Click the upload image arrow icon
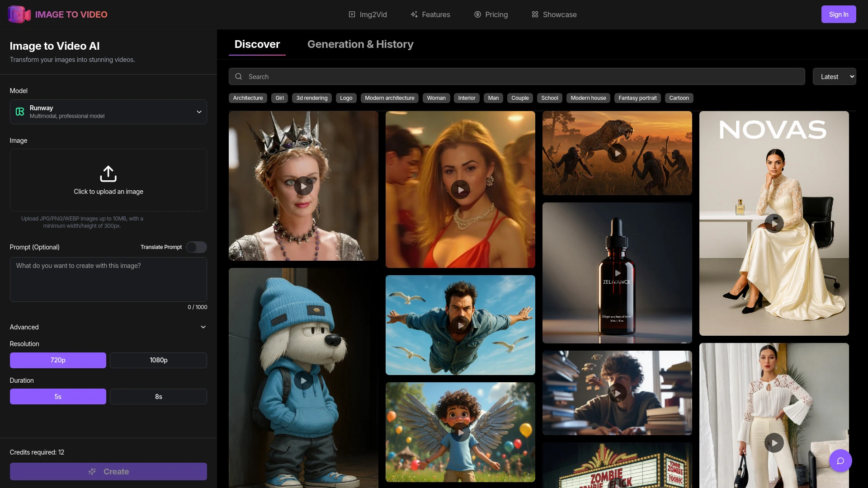Image resolution: width=868 pixels, height=488 pixels. (108, 174)
